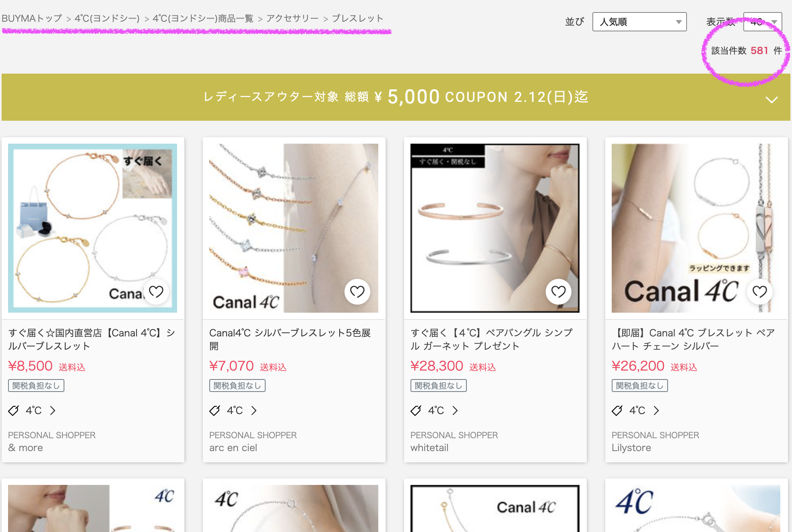Open 4℃ brand arrow under whitetail item
Viewport: 792px width, 532px height.
[x=455, y=410]
